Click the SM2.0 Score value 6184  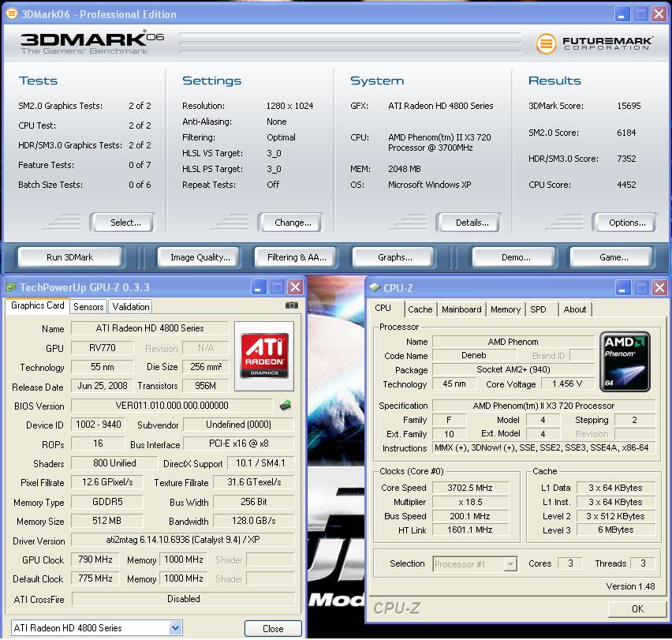pos(626,133)
